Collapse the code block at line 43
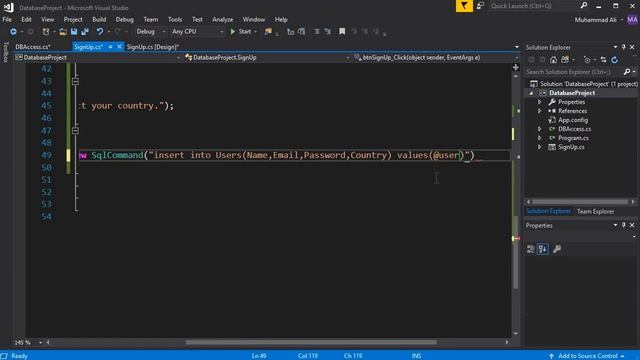This screenshot has width=640, height=360. 76,81
